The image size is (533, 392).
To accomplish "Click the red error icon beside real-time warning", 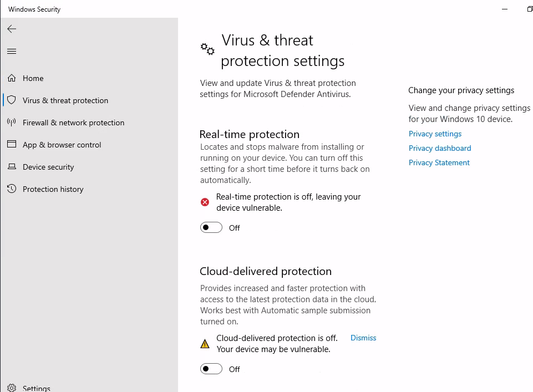I will 205,202.
